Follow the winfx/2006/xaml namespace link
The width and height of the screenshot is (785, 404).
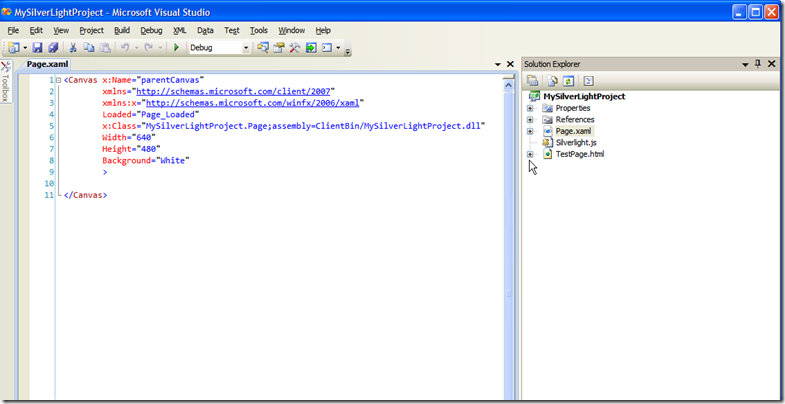[x=252, y=103]
